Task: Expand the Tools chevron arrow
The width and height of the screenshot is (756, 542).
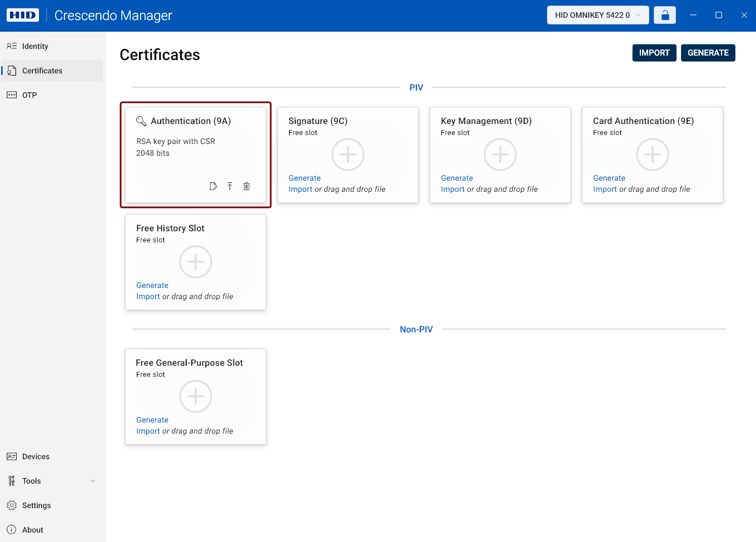Action: [93, 481]
